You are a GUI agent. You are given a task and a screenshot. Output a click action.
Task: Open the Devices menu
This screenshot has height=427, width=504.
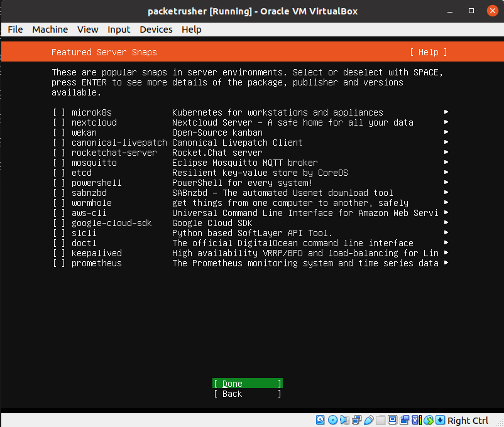(x=156, y=30)
